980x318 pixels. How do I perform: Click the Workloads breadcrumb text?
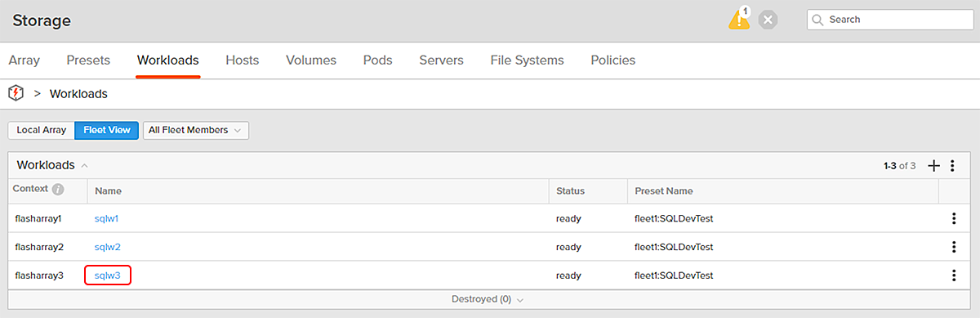(78, 93)
